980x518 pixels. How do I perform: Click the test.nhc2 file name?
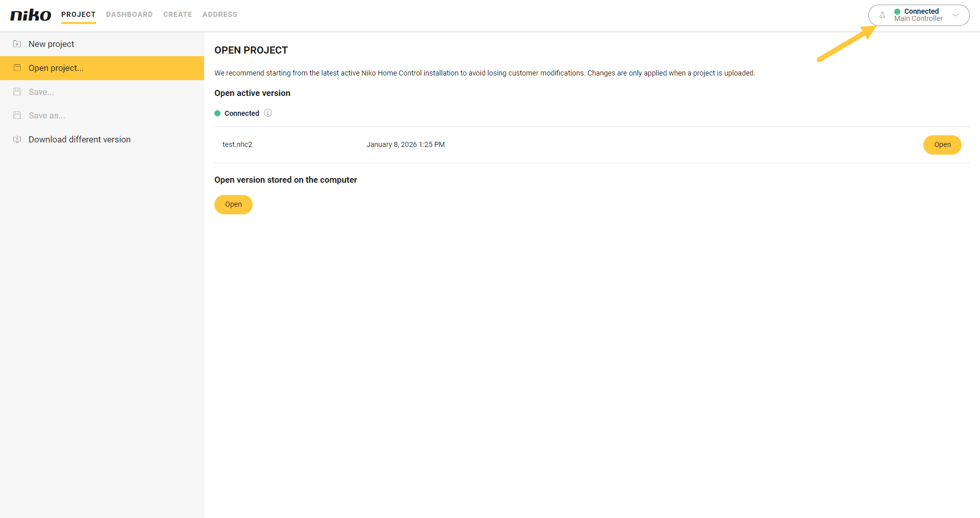point(237,144)
